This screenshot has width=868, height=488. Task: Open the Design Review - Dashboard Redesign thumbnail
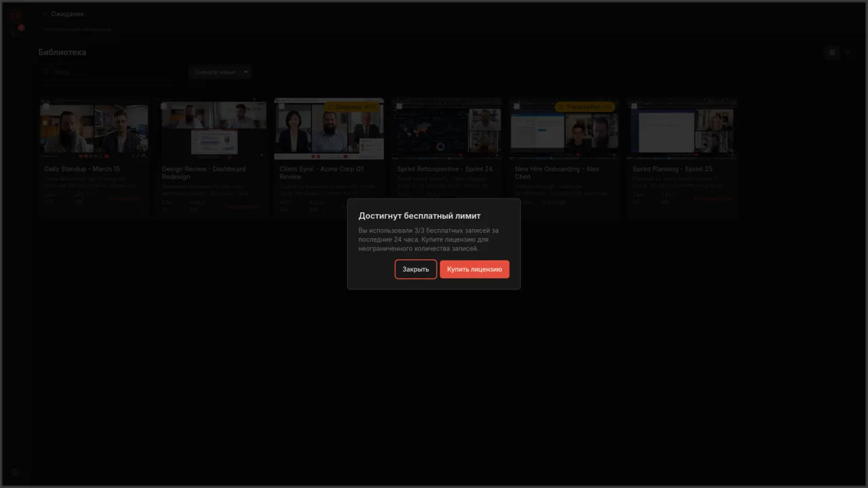[x=214, y=129]
